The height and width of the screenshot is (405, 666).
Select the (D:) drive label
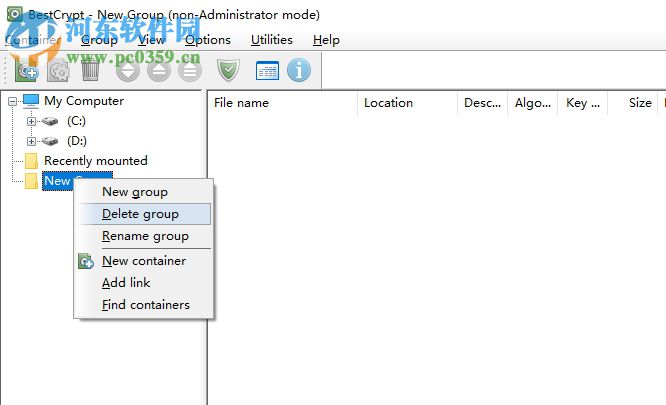77,141
